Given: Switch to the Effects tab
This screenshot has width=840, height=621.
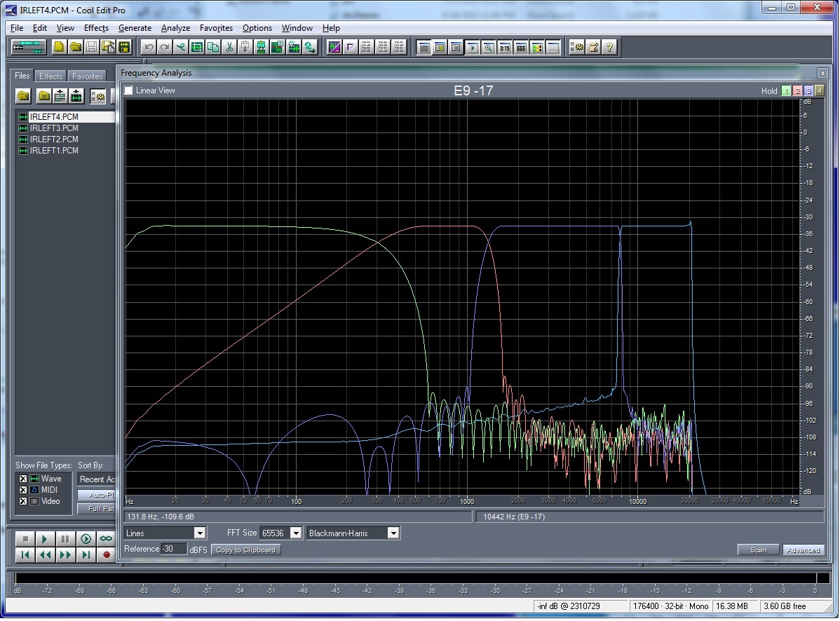Looking at the screenshot, I should (x=50, y=76).
